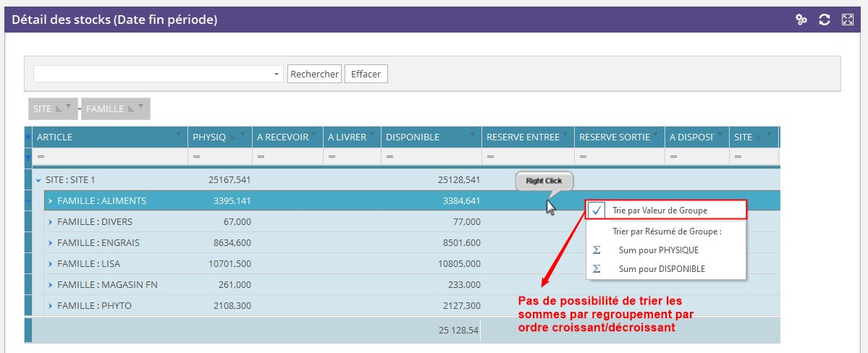Toggle the Trie par Valeur de Groupe checkmark

click(x=597, y=210)
